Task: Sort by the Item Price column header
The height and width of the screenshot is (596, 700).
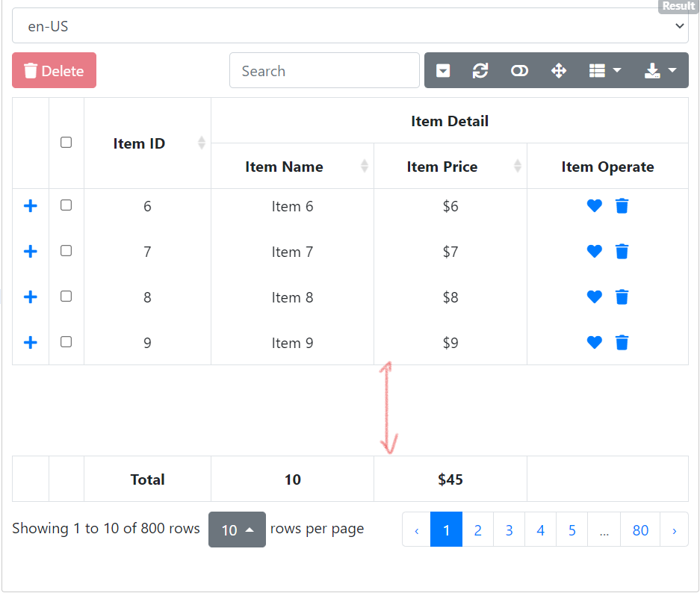Action: [442, 167]
